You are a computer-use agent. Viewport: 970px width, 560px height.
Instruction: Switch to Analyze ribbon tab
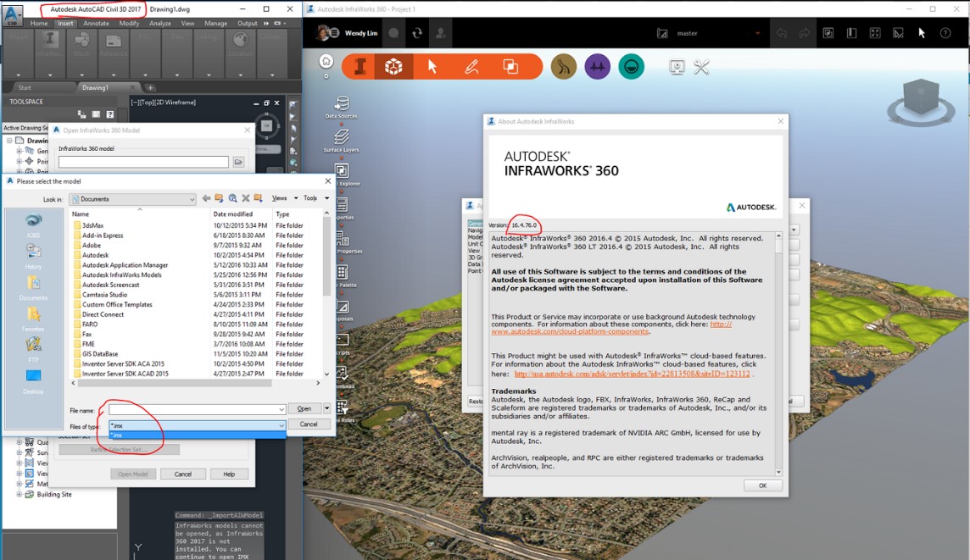coord(159,24)
